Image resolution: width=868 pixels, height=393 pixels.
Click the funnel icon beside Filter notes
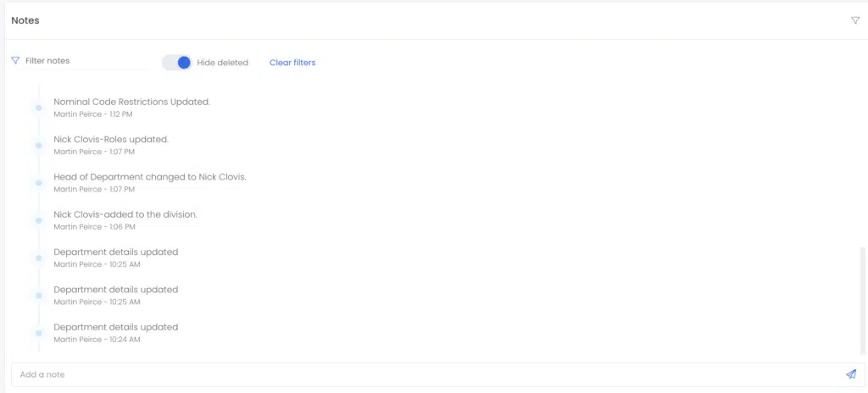(15, 60)
